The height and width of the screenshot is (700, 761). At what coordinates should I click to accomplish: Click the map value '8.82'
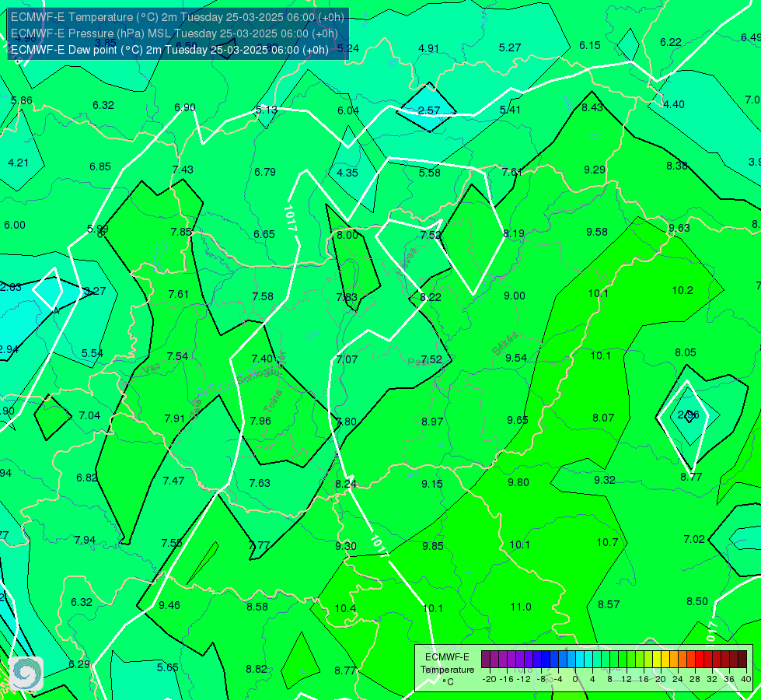(x=257, y=669)
